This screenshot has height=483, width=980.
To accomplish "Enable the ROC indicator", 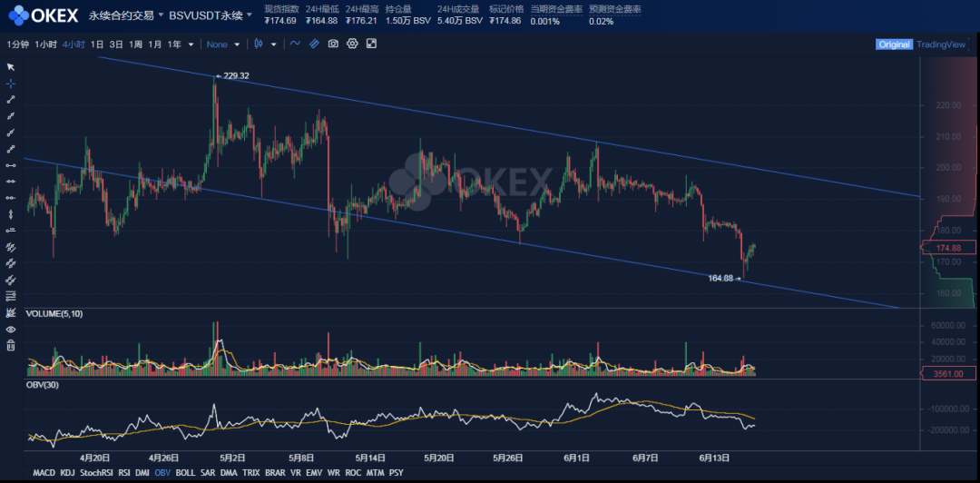I will [x=353, y=473].
